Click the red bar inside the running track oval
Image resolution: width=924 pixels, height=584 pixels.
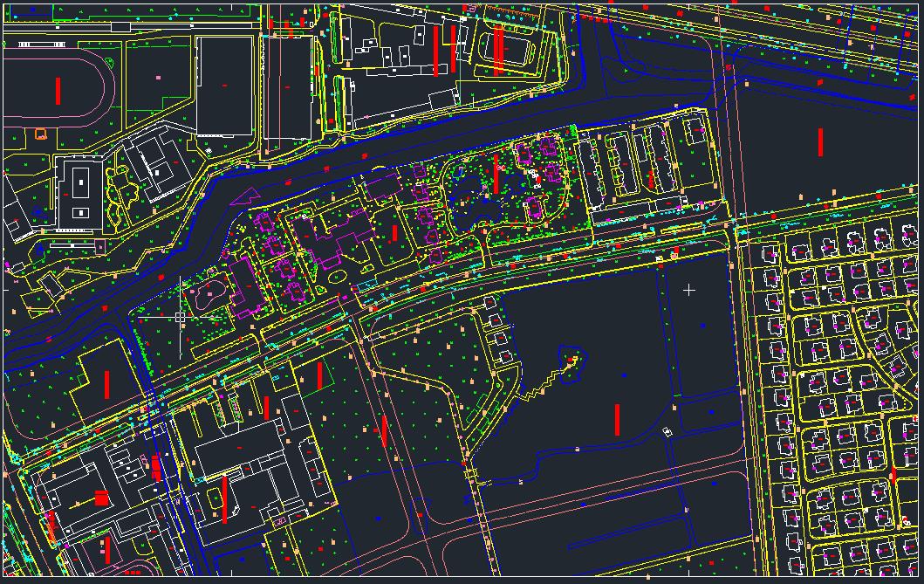coord(58,91)
